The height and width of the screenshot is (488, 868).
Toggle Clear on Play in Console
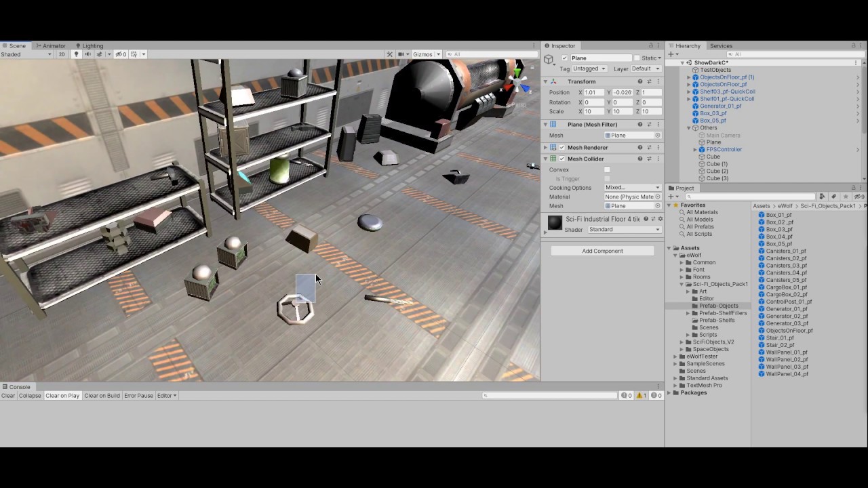62,395
